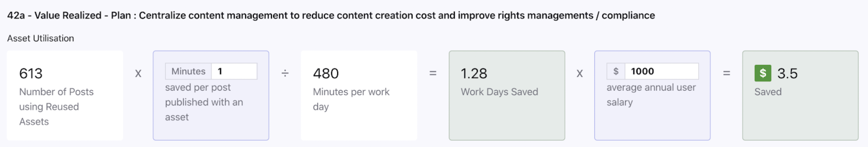Click the first equals sign operator
The height and width of the screenshot is (147, 868).
(x=433, y=73)
